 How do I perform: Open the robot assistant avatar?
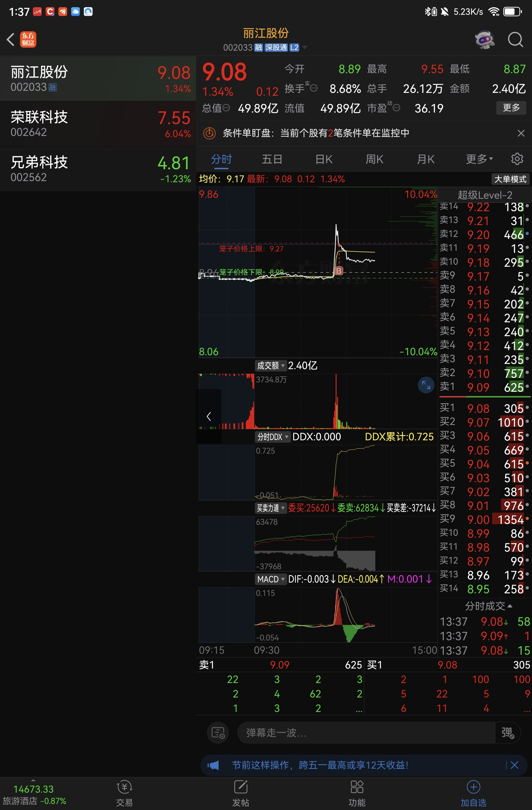tap(484, 39)
